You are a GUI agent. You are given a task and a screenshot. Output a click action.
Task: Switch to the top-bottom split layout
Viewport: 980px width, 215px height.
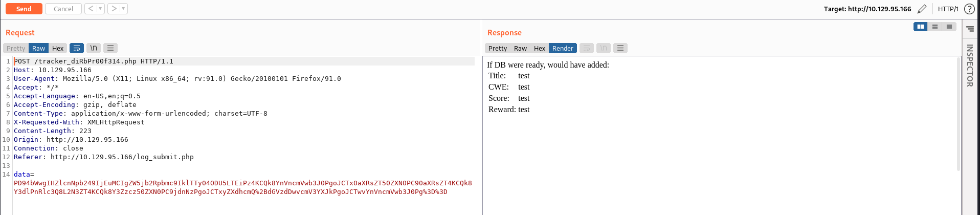[934, 27]
